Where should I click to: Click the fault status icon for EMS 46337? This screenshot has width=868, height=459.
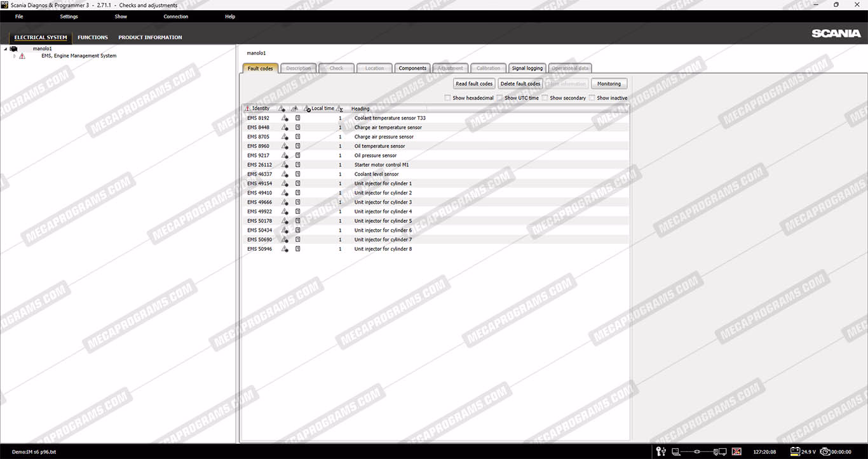pos(285,174)
